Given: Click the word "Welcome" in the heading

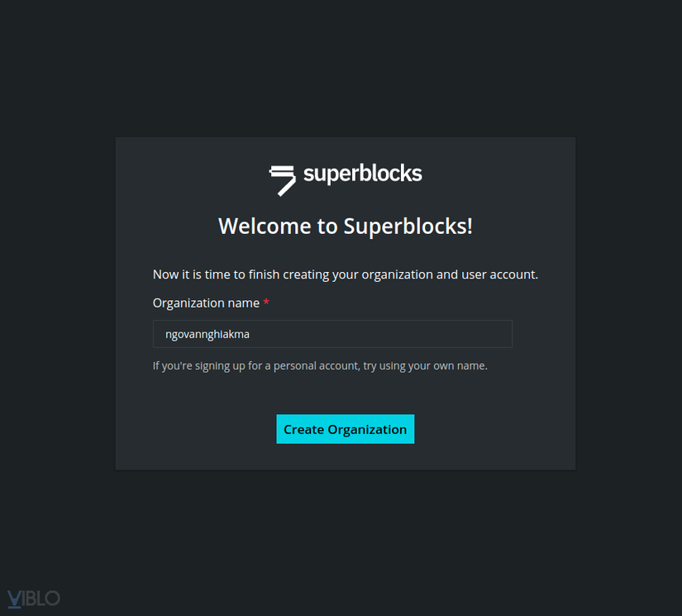Looking at the screenshot, I should click(x=265, y=226).
